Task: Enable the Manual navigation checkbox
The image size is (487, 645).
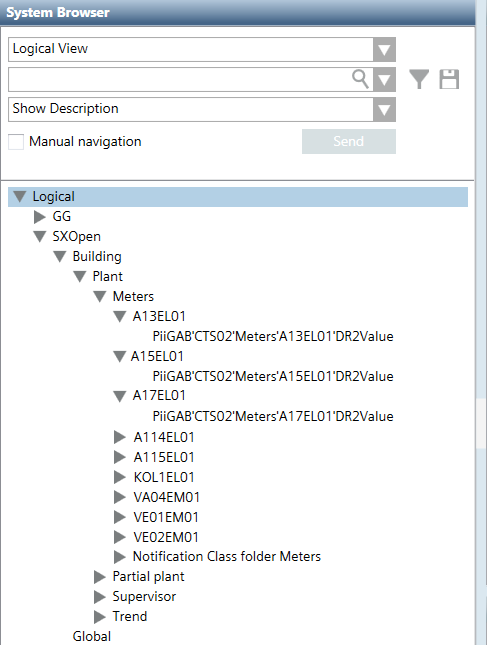Action: (x=16, y=142)
